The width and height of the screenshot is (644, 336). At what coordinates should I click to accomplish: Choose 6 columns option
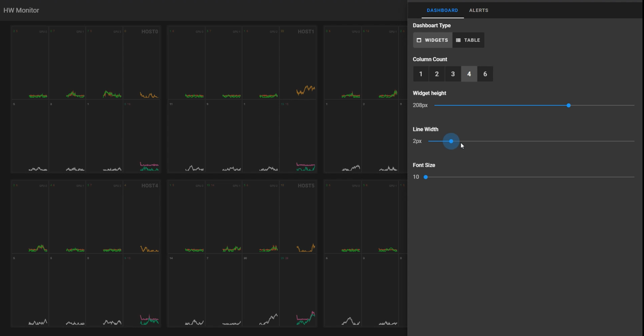click(x=485, y=74)
